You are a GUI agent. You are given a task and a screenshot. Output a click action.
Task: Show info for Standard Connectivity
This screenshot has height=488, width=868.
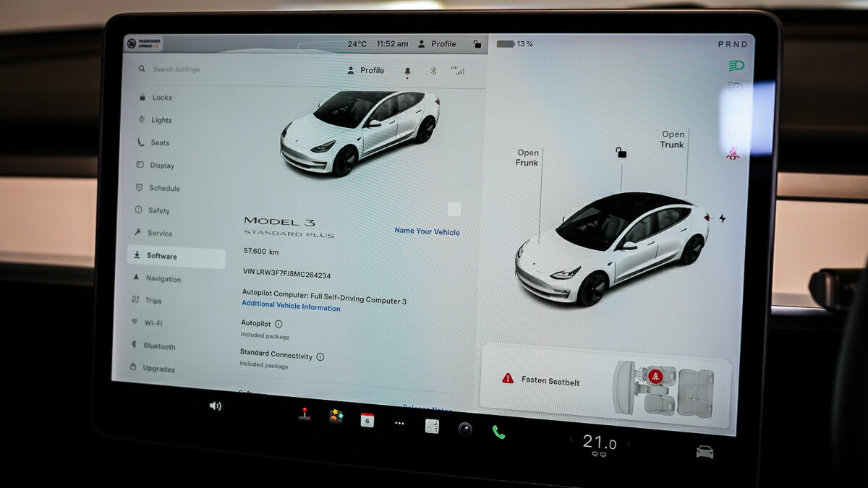(320, 356)
